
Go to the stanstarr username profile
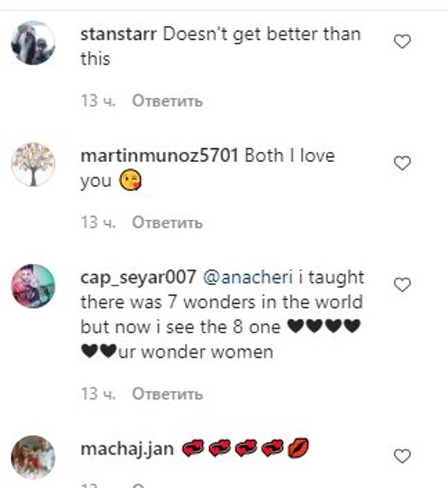(x=119, y=34)
